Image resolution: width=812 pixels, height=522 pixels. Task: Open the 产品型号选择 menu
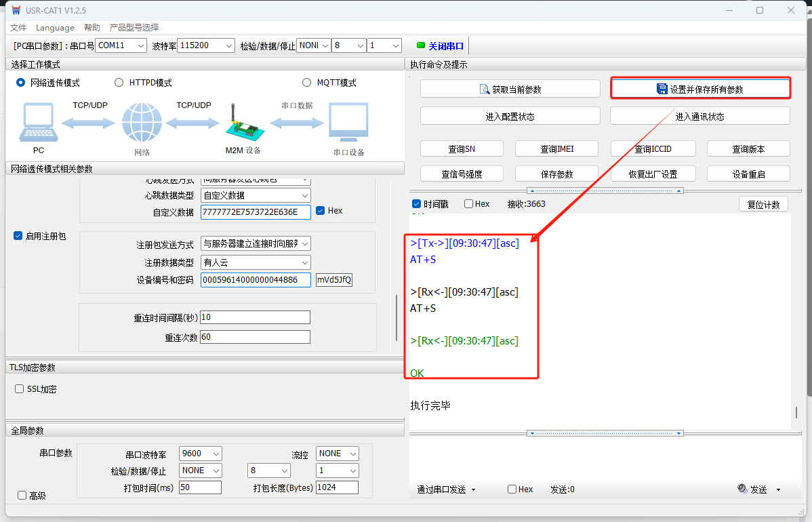coord(134,28)
